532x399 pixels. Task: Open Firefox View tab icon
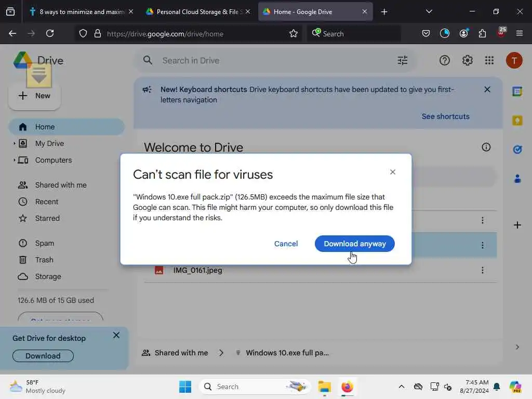tap(10, 12)
